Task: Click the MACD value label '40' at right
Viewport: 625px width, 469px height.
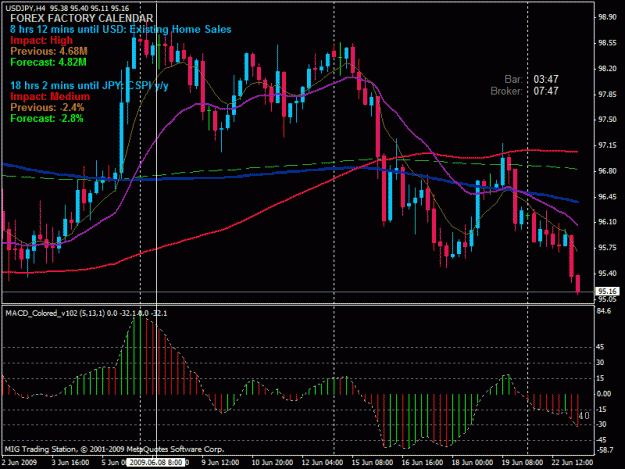Action: pos(584,416)
